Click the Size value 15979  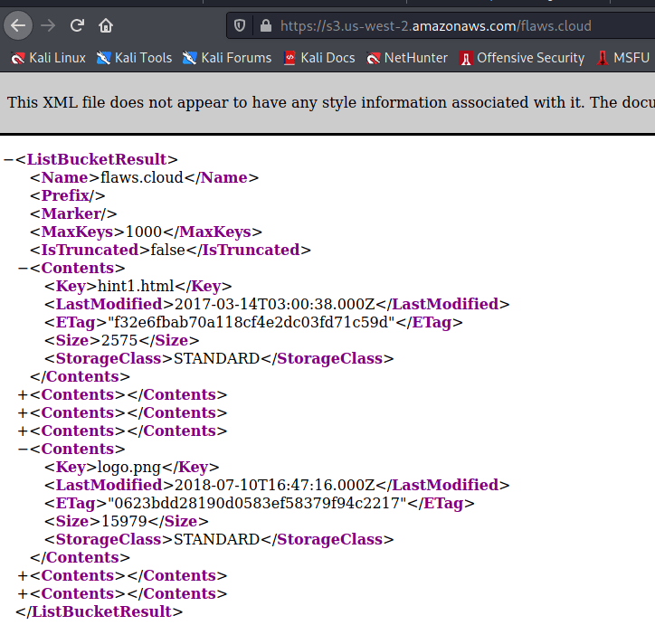click(124, 521)
